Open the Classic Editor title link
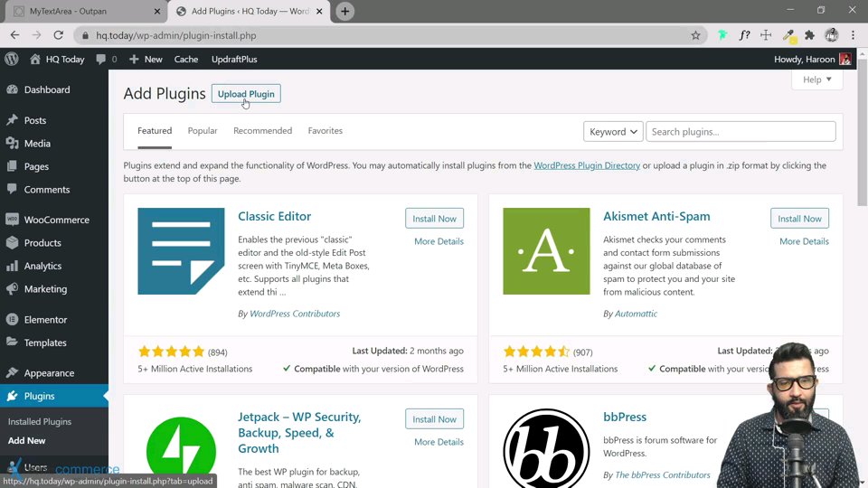Screen dimensions: 868x488 275,216
